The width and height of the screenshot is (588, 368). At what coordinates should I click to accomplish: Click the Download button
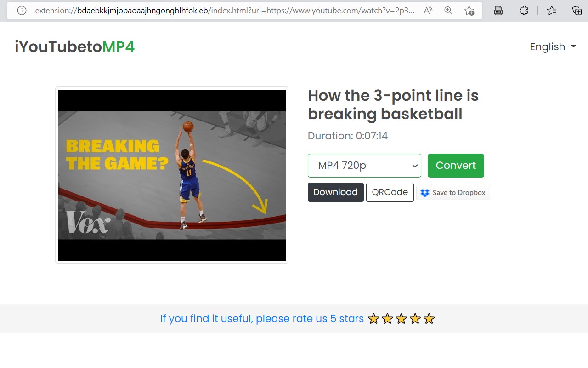[x=335, y=192]
